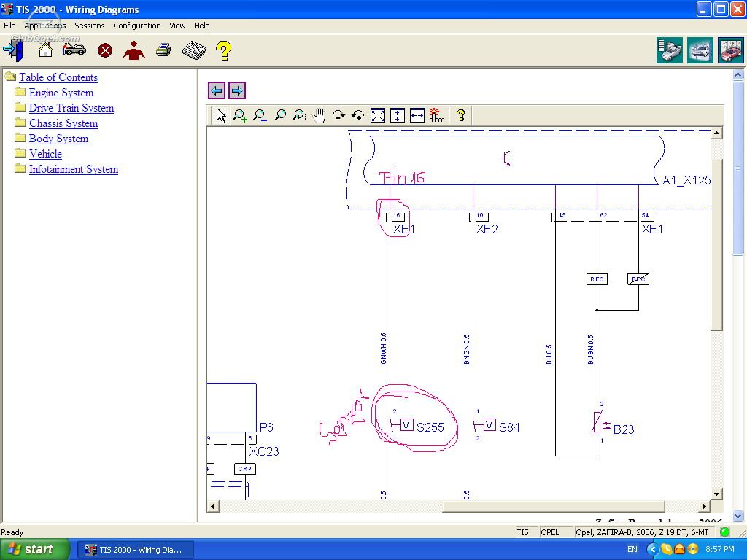Click the S84 switch label in diagram
Screen dimensions: 747x560
point(509,427)
